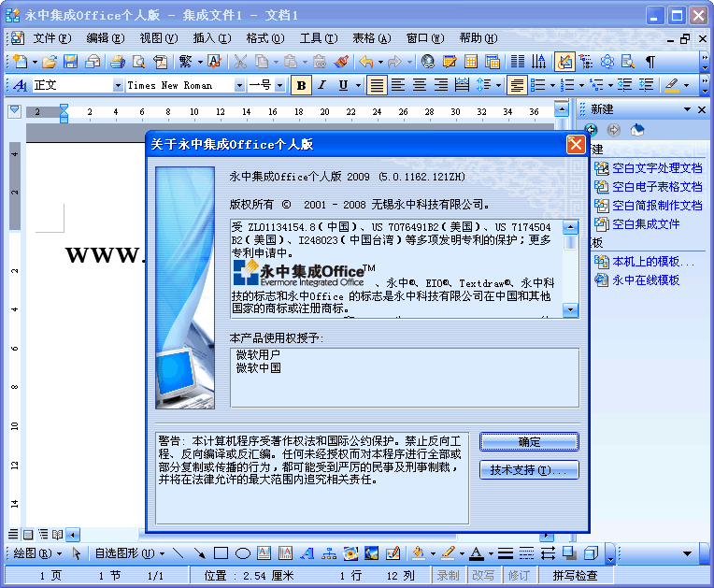The image size is (714, 588).
Task: Click the fill color bucket swatch
Action: click(x=418, y=553)
